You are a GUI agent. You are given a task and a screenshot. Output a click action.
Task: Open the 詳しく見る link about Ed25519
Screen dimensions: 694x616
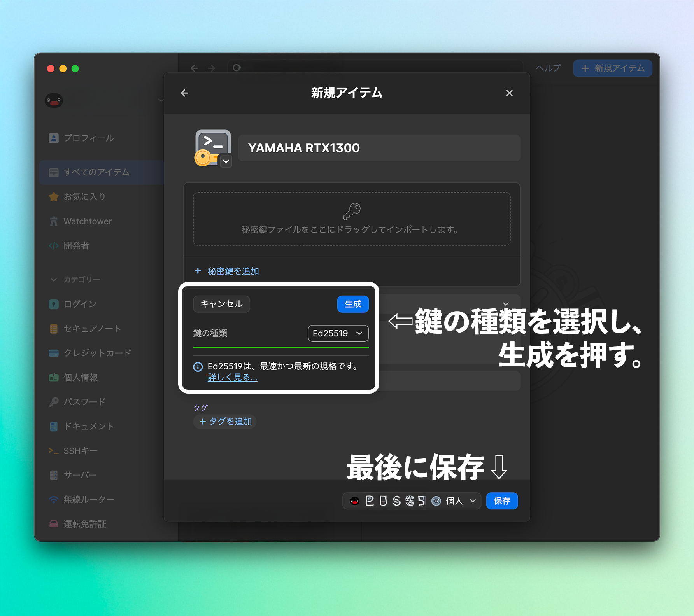click(x=232, y=377)
